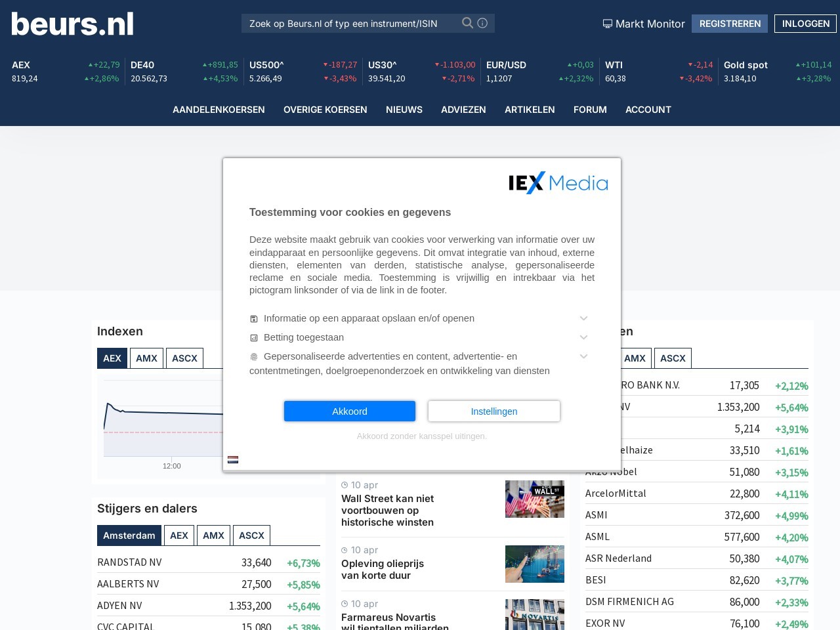Open the Novartis article thumbnail
840x630 pixels.
535,615
